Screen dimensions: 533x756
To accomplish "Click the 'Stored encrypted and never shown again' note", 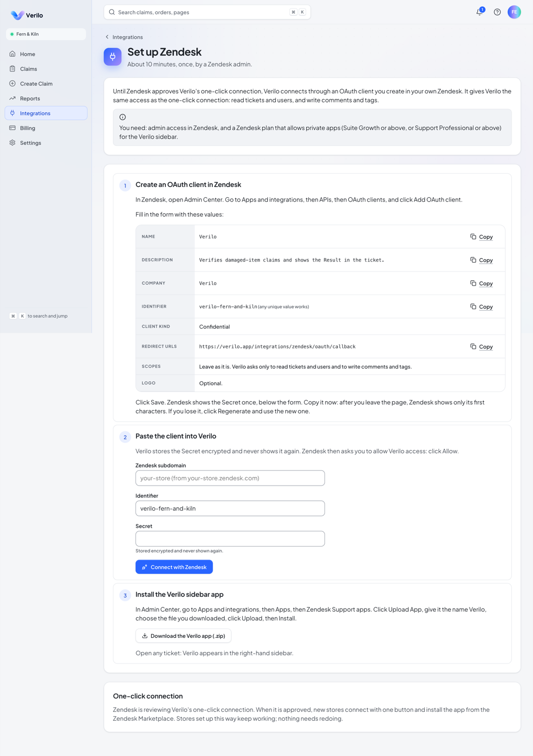I will (x=179, y=551).
